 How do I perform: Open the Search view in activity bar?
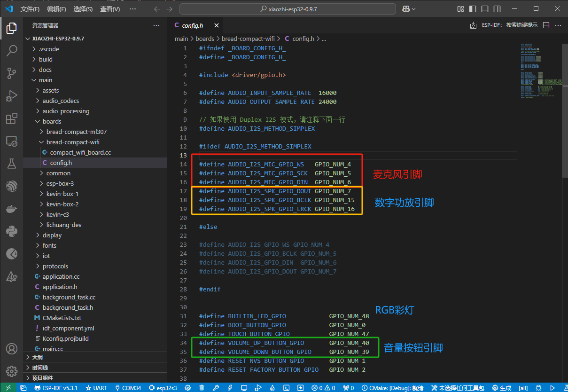click(11, 50)
